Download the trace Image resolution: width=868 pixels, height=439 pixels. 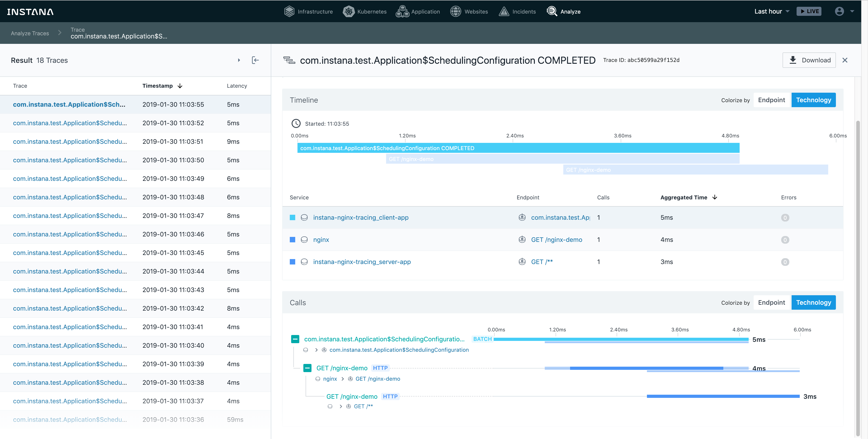[809, 60]
